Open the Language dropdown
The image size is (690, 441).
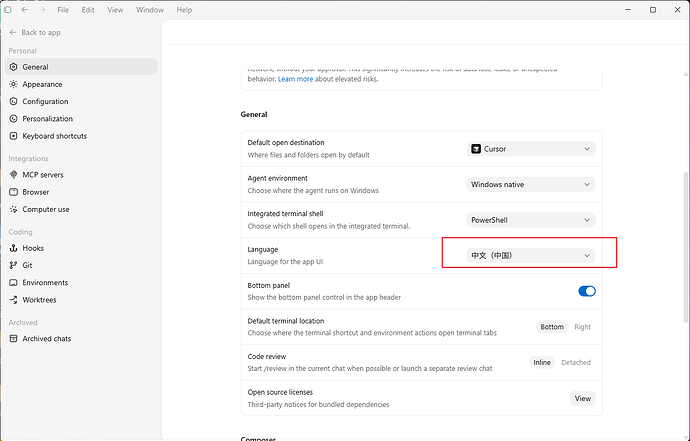(531, 255)
